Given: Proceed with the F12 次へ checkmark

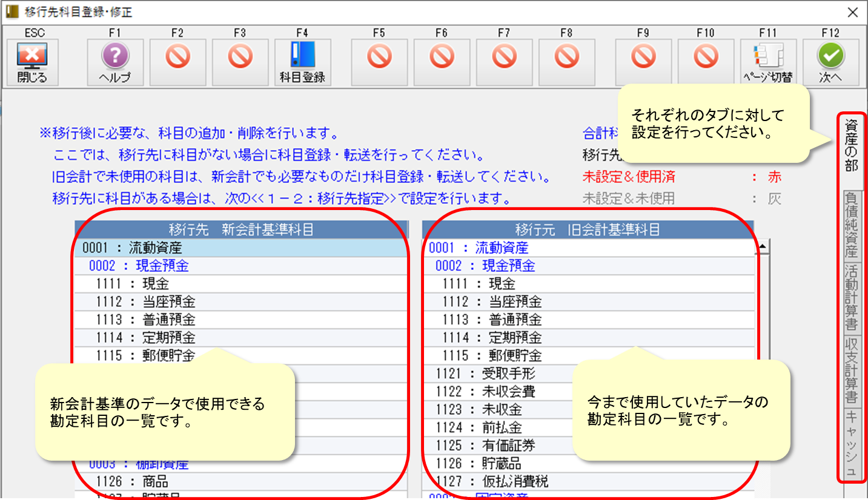Looking at the screenshot, I should (x=830, y=62).
